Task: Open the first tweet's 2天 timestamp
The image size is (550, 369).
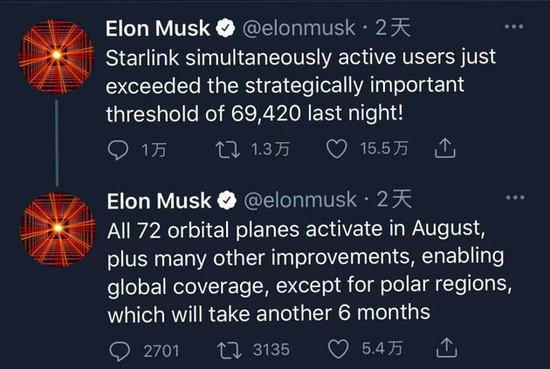Action: pos(393,27)
